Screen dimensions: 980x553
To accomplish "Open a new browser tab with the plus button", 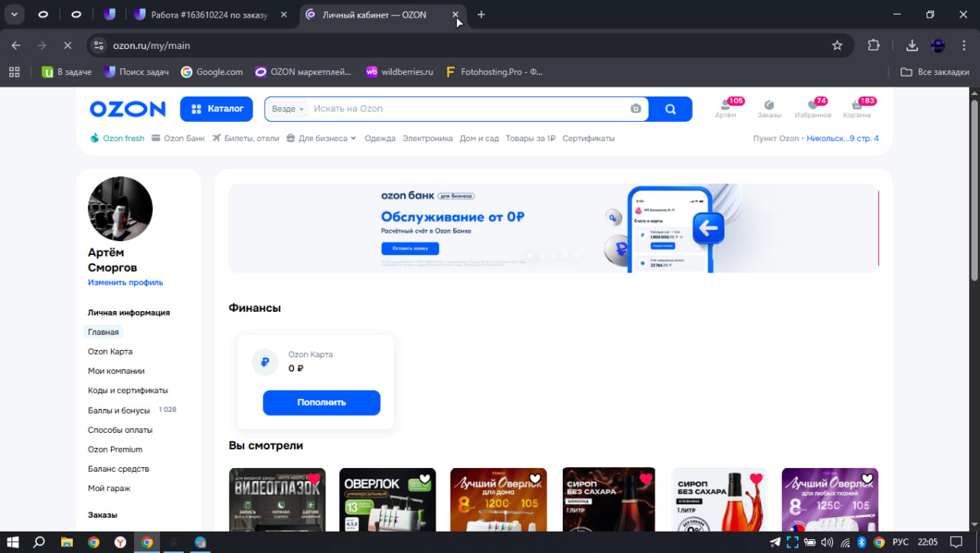I will coord(481,15).
